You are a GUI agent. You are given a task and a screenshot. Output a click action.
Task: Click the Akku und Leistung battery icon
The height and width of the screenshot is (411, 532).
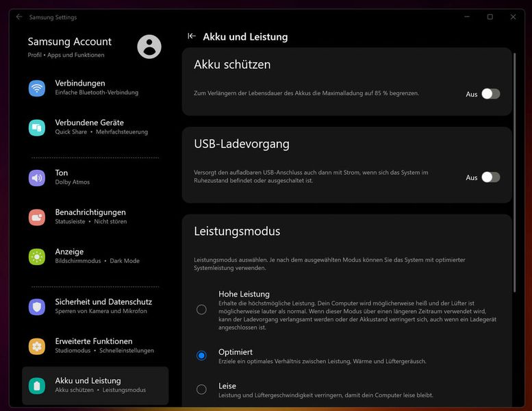37,386
